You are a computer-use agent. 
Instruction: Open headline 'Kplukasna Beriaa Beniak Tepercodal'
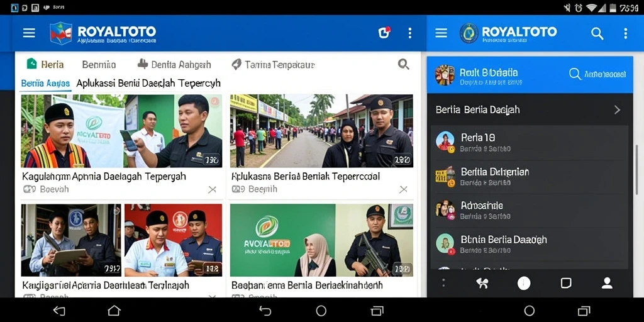point(306,177)
